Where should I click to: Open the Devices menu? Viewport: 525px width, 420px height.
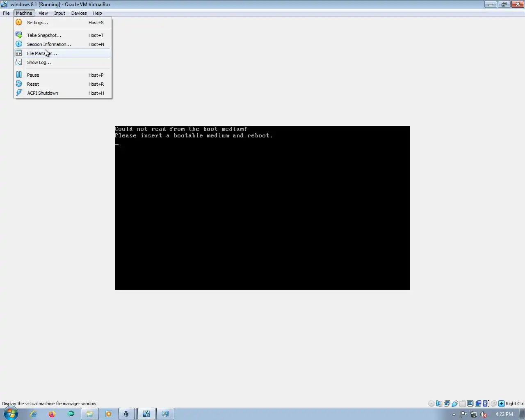[79, 13]
